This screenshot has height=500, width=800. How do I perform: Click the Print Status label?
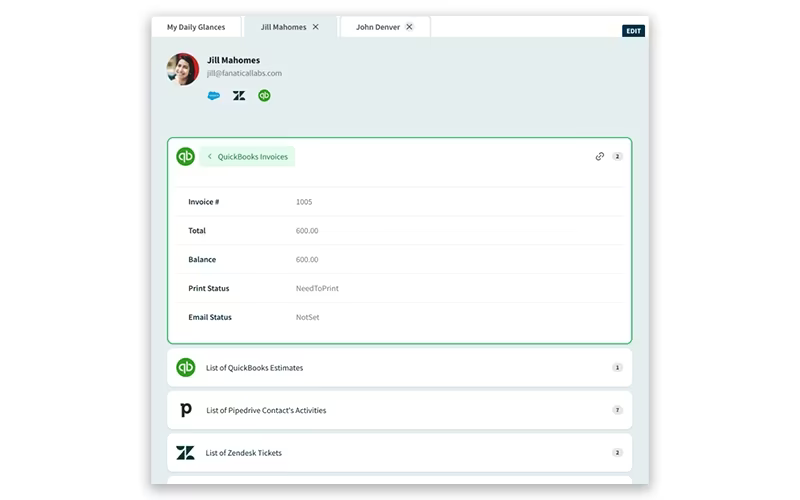tap(209, 288)
